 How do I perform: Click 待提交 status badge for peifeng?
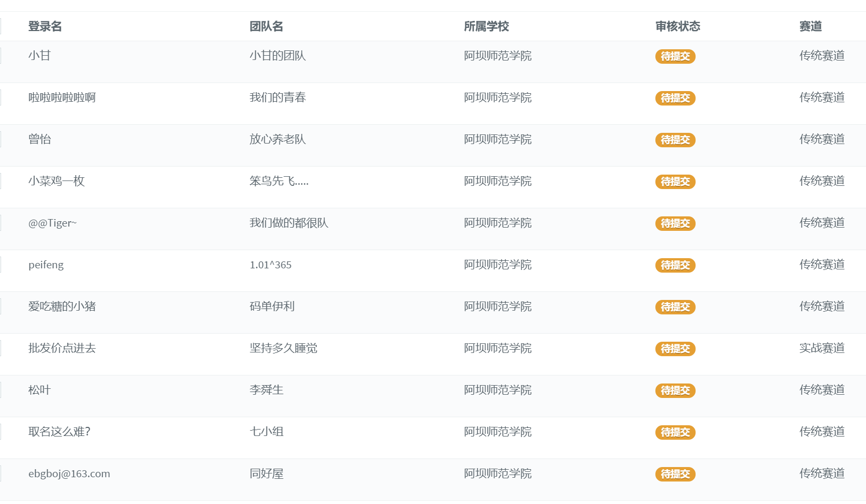(675, 265)
